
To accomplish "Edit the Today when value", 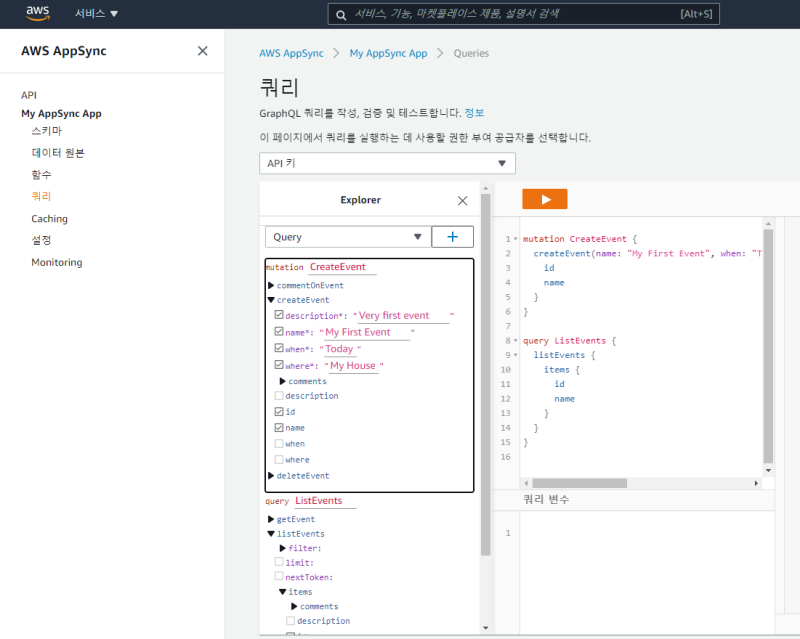I will (x=339, y=349).
